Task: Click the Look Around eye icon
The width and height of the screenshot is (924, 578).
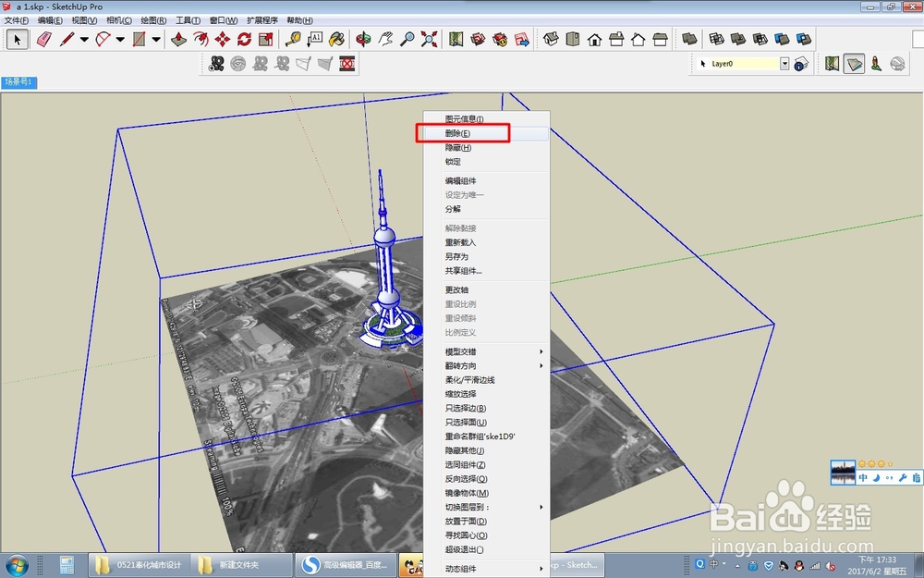Action: pyautogui.click(x=238, y=64)
